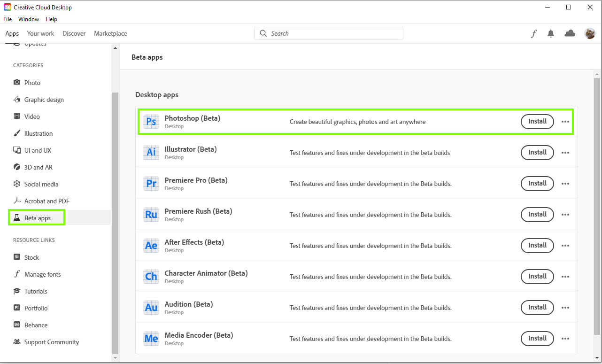Click the brush icon beside Illustration

pyautogui.click(x=17, y=133)
